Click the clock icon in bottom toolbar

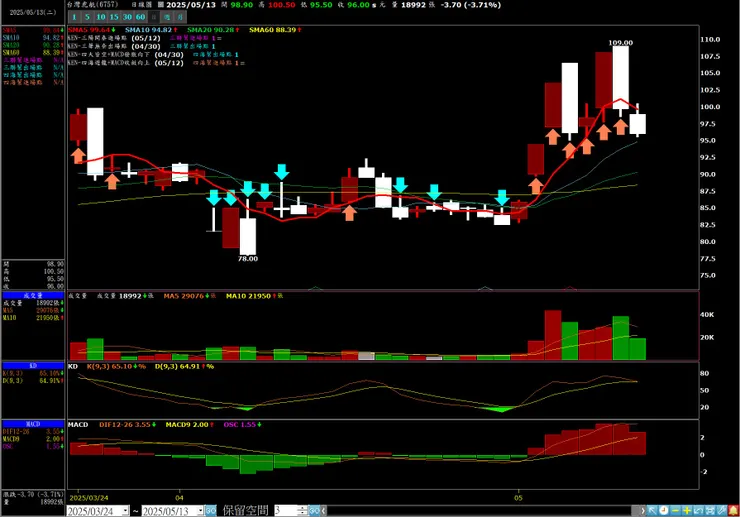click(664, 510)
